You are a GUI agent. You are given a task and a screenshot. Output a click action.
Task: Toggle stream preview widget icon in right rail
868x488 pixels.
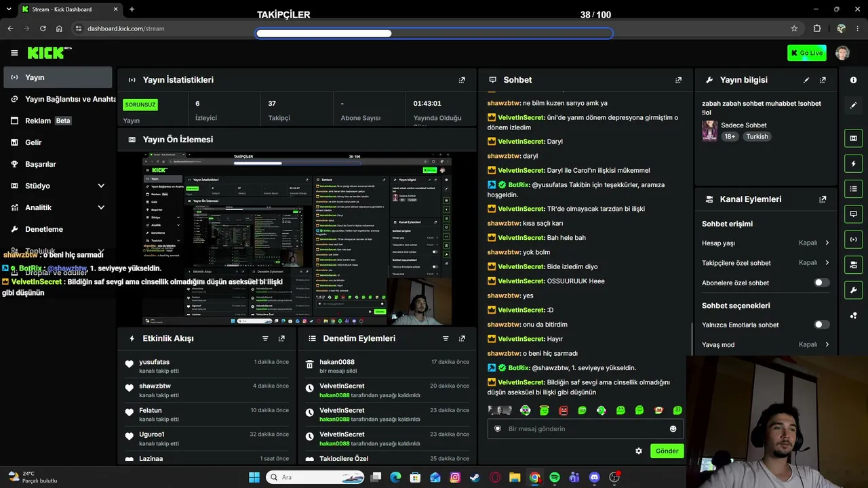(x=853, y=138)
